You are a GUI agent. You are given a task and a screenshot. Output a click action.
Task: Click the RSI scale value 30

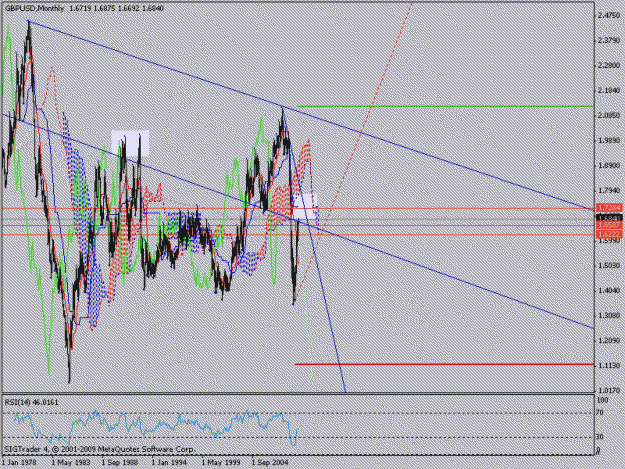(x=599, y=437)
